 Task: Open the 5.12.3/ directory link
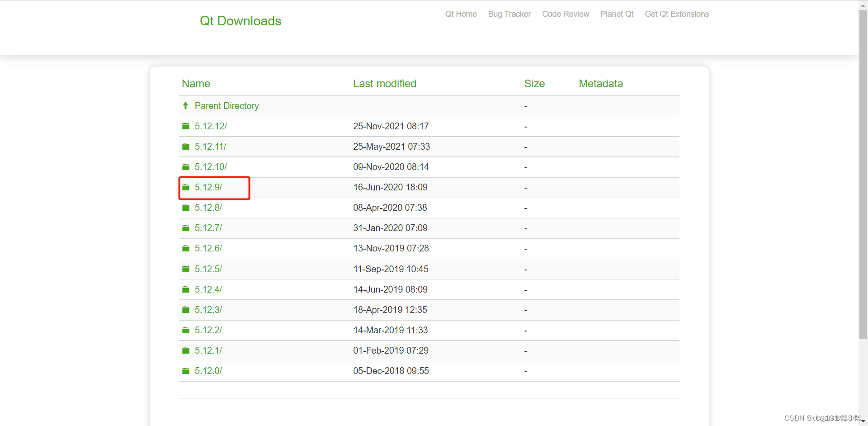[208, 310]
